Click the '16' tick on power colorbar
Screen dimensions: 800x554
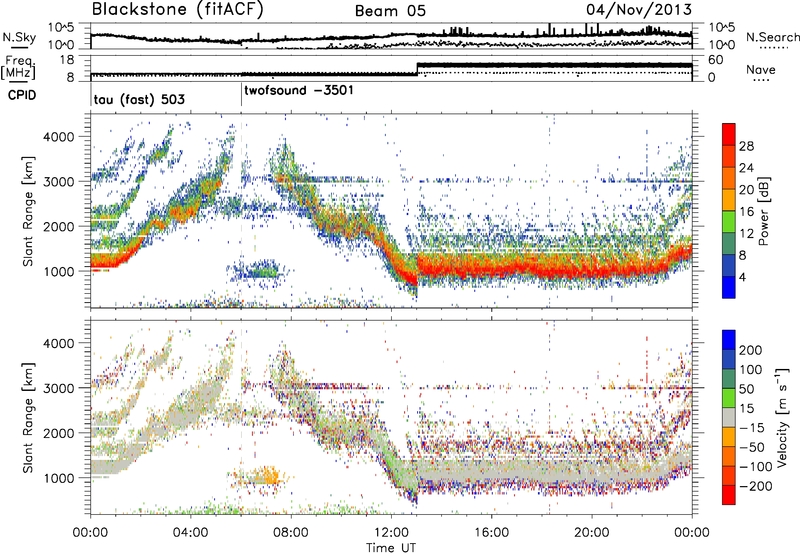[746, 212]
